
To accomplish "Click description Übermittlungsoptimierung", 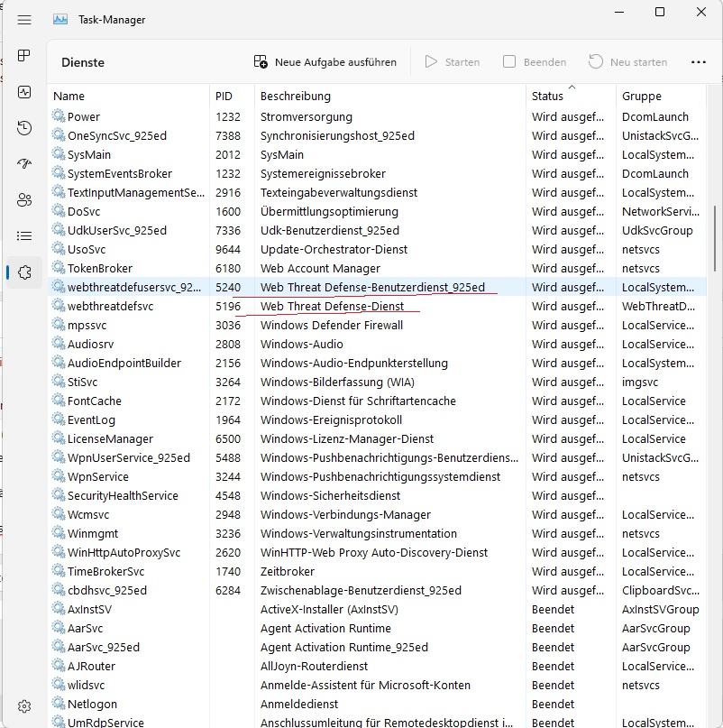I will (x=329, y=212).
